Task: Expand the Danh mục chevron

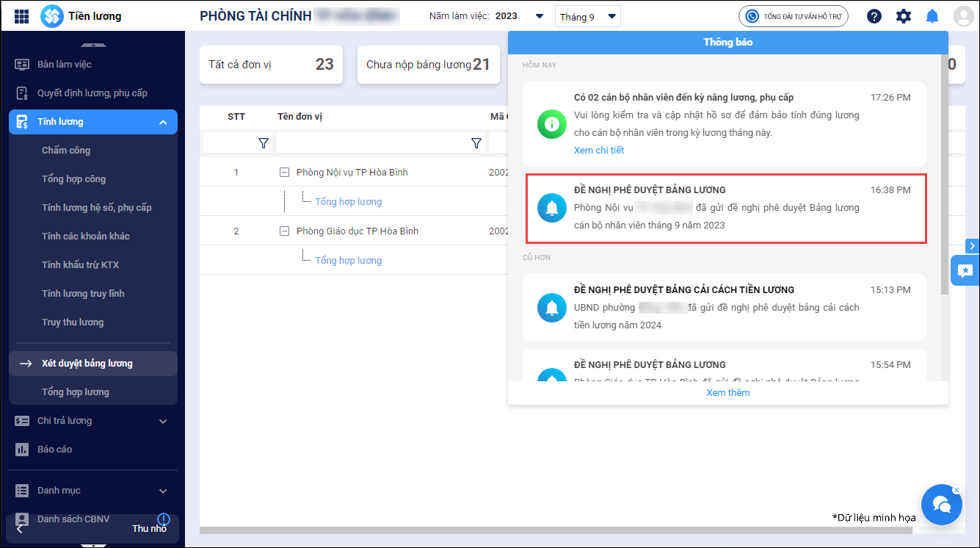Action: pos(163,491)
